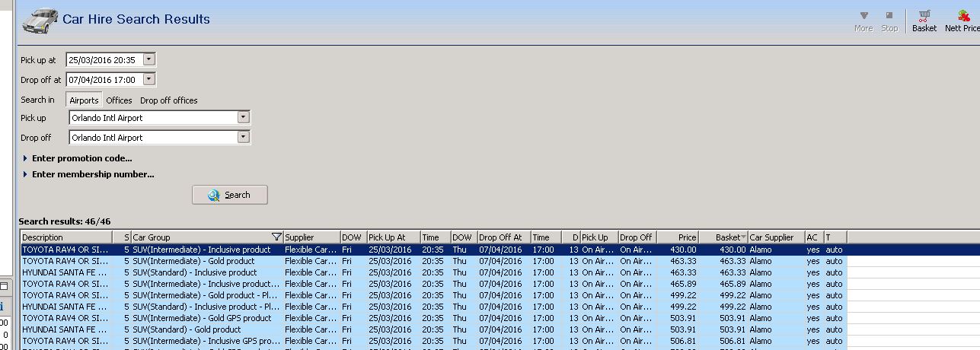
Task: Select the Airports search tab
Action: point(84,100)
